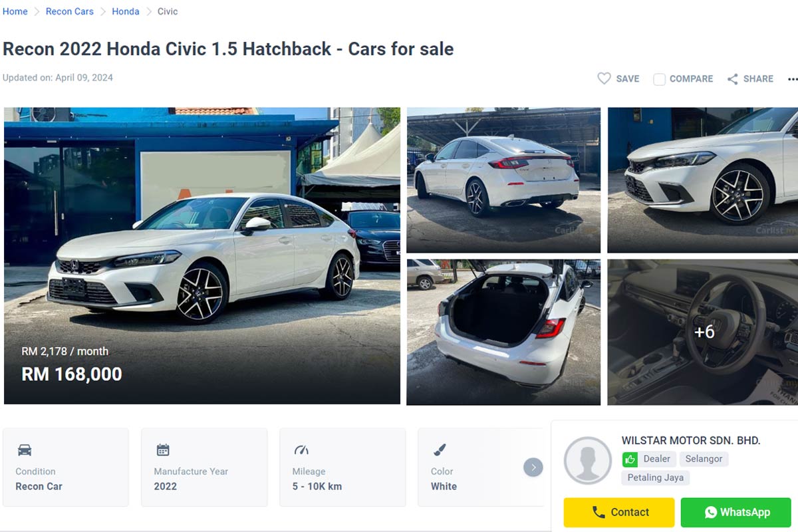Go to Home breadcrumb
798x532 pixels.
pos(15,11)
